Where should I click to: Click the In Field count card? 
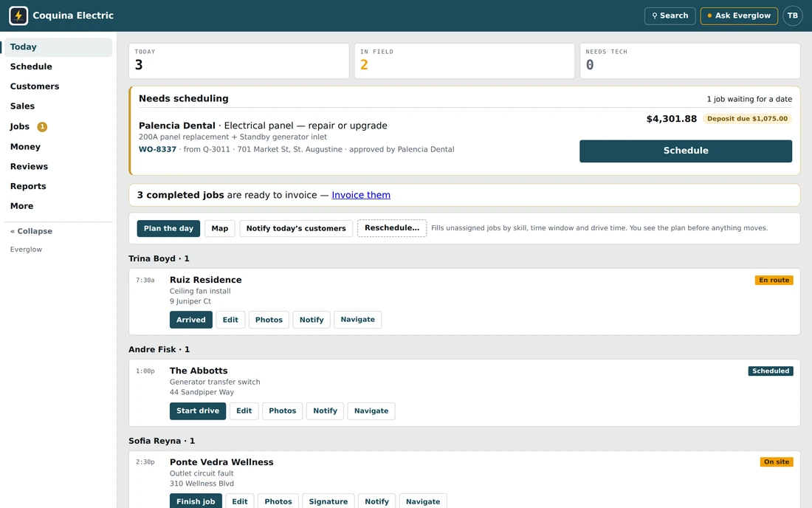coord(464,61)
